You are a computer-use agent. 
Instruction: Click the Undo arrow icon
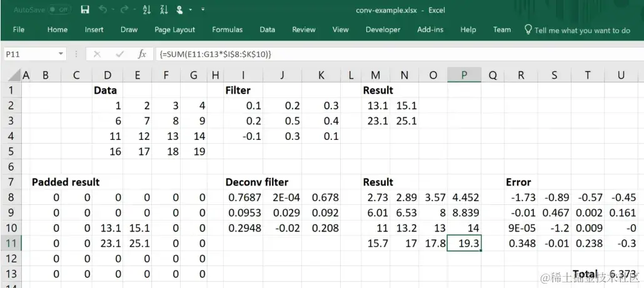coord(103,10)
